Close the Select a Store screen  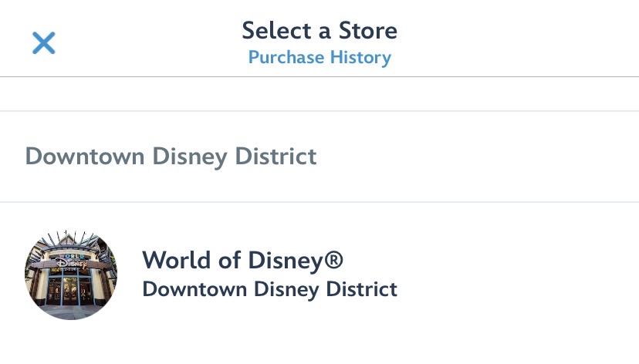(x=44, y=43)
